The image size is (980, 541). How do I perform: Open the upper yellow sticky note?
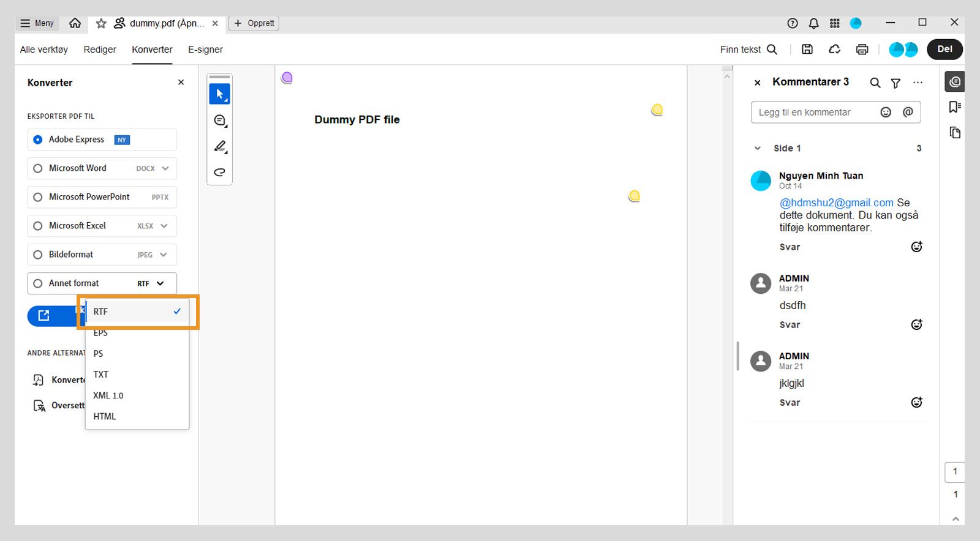point(657,110)
